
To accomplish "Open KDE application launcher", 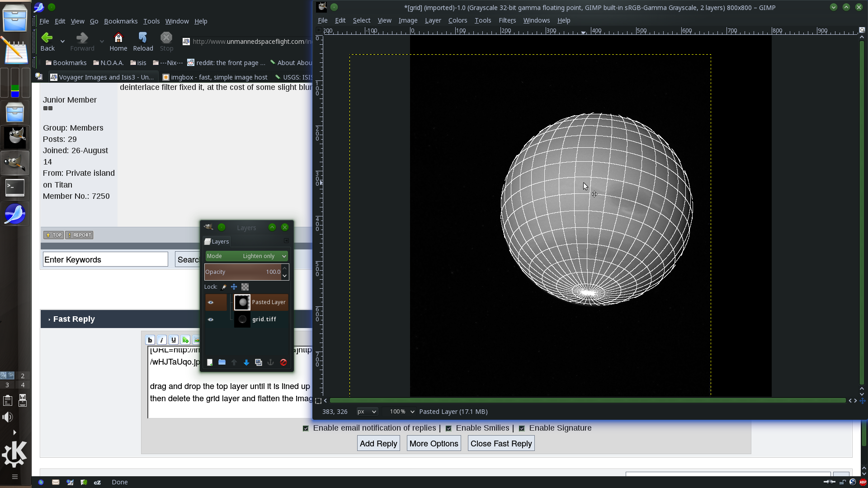I will (x=14, y=454).
